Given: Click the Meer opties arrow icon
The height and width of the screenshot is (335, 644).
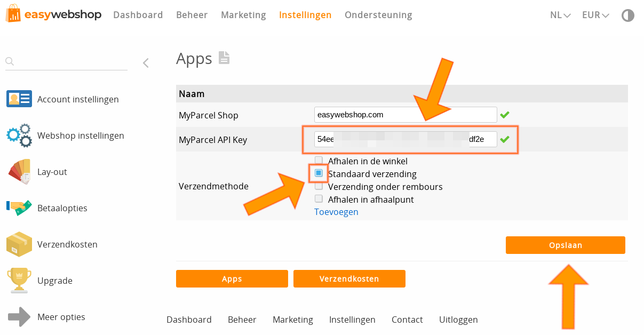Looking at the screenshot, I should click(x=19, y=316).
